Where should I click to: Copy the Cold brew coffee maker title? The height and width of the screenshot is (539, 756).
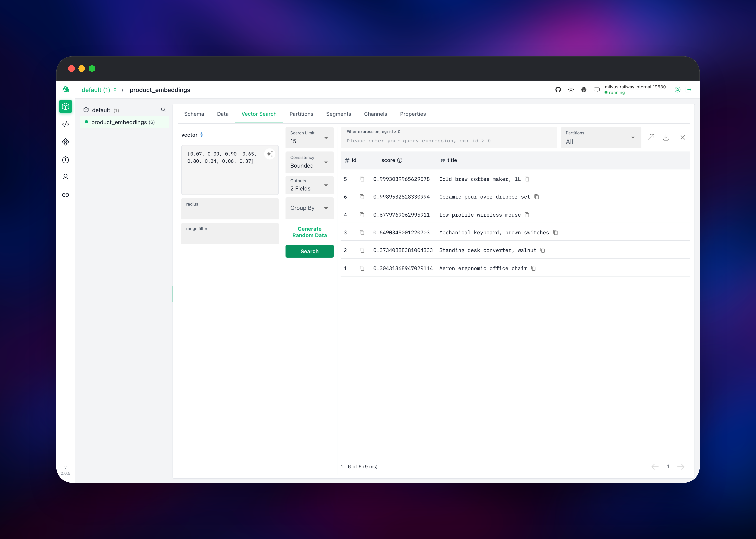[527, 179]
